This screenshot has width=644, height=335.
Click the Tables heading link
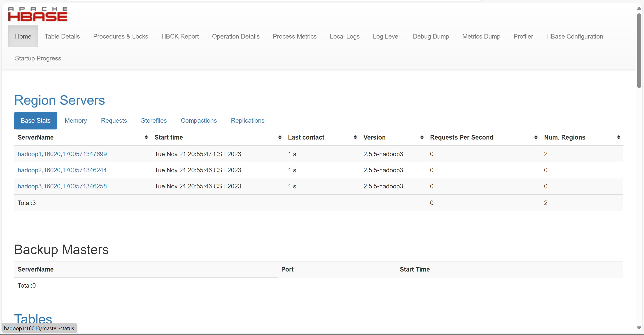tap(33, 319)
